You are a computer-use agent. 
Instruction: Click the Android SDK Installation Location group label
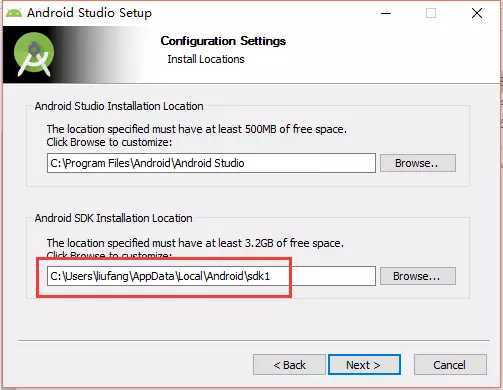113,218
